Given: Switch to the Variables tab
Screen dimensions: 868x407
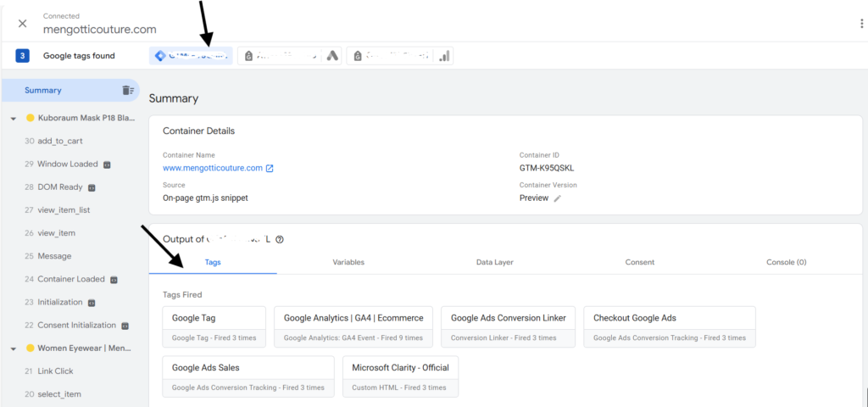Looking at the screenshot, I should pos(348,263).
